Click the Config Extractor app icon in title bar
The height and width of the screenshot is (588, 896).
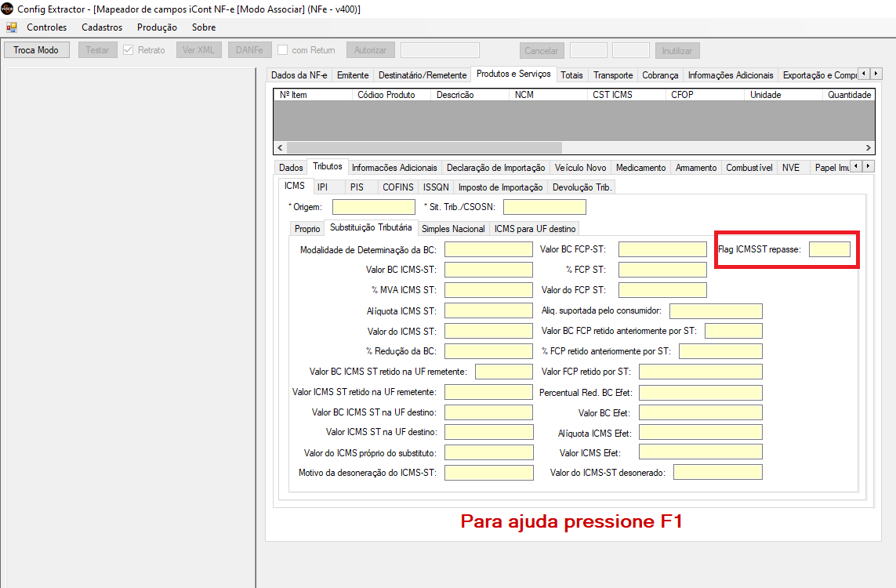[x=7, y=9]
